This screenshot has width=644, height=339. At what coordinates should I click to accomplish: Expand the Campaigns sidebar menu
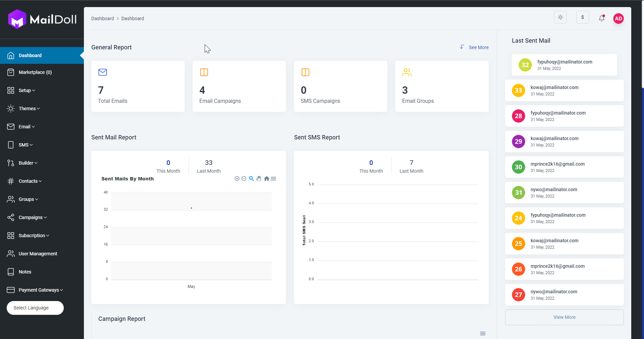33,217
